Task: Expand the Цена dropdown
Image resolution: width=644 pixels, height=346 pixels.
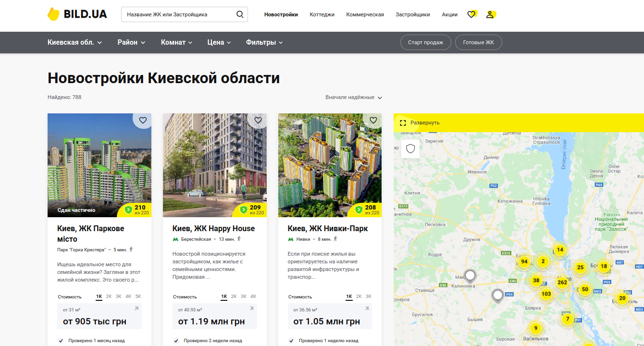Action: pyautogui.click(x=219, y=42)
